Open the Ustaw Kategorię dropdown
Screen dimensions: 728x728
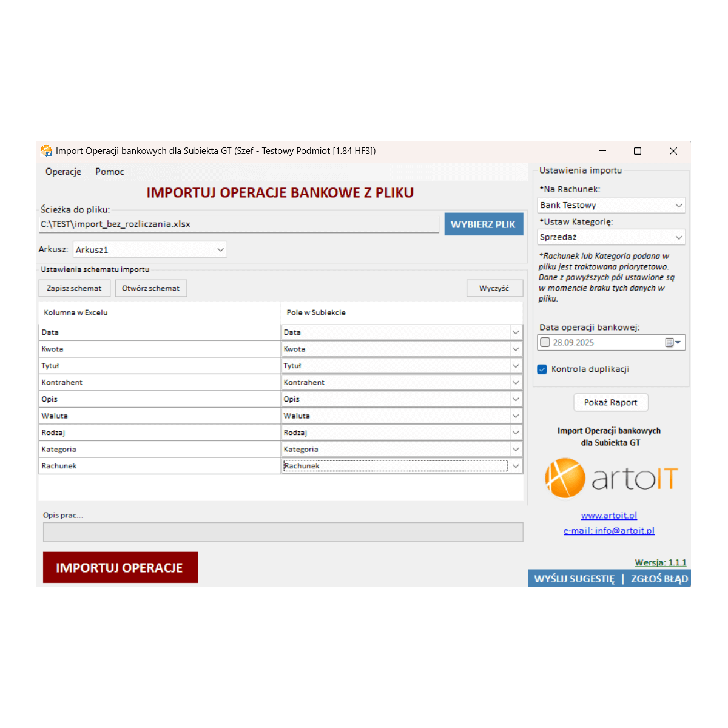(678, 237)
